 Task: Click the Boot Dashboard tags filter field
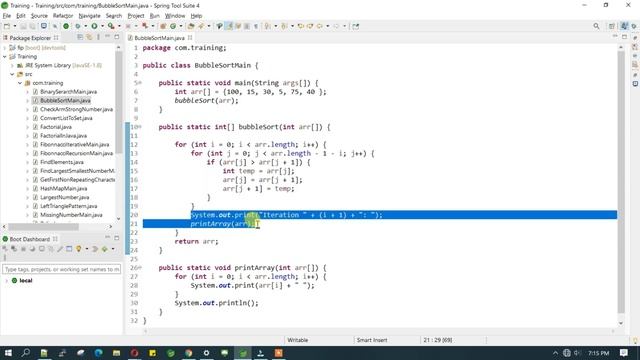pyautogui.click(x=62, y=269)
